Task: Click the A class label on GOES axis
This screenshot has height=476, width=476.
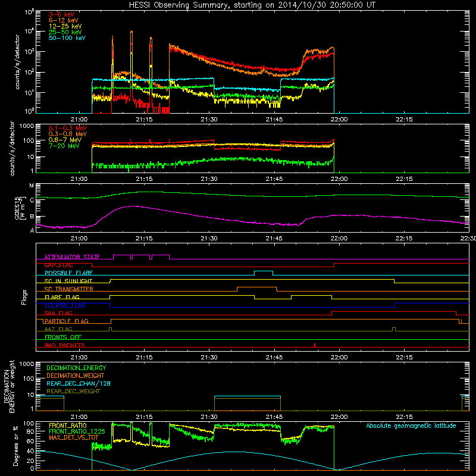Action: (32, 230)
